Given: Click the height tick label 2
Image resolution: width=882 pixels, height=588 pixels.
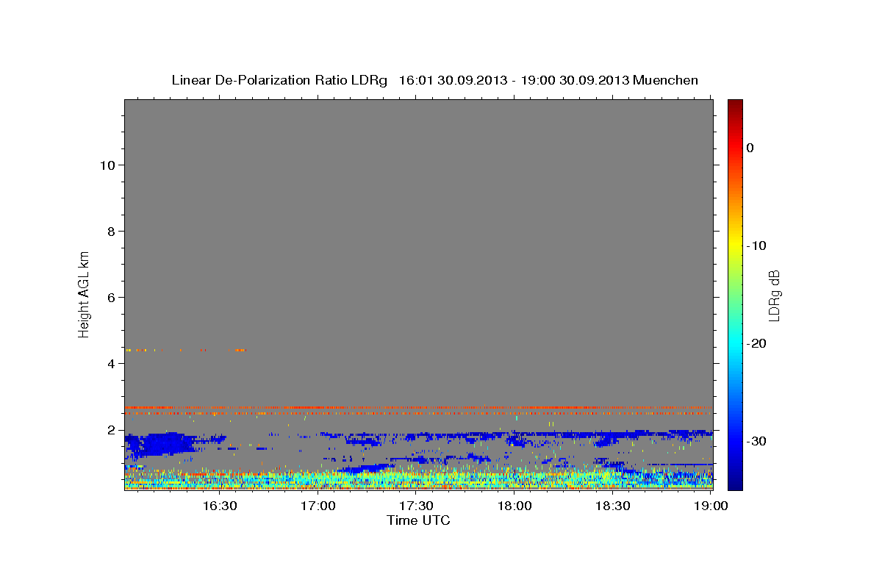Looking at the screenshot, I should (110, 429).
